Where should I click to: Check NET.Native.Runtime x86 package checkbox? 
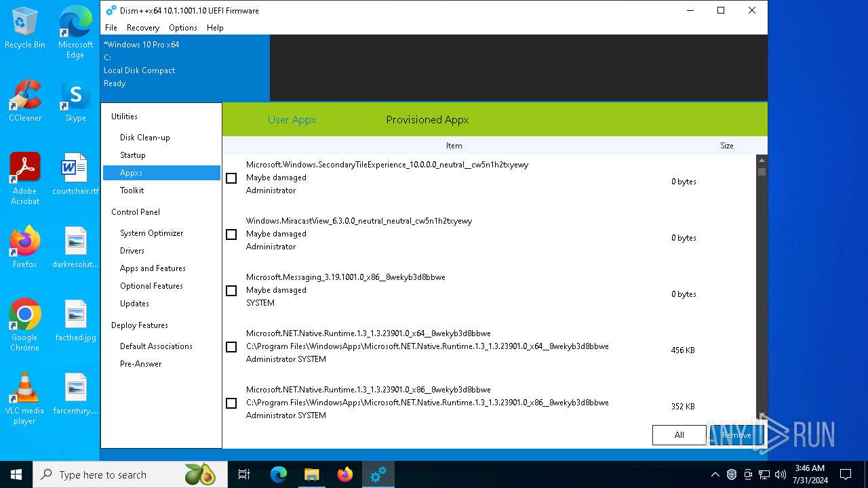tap(231, 403)
